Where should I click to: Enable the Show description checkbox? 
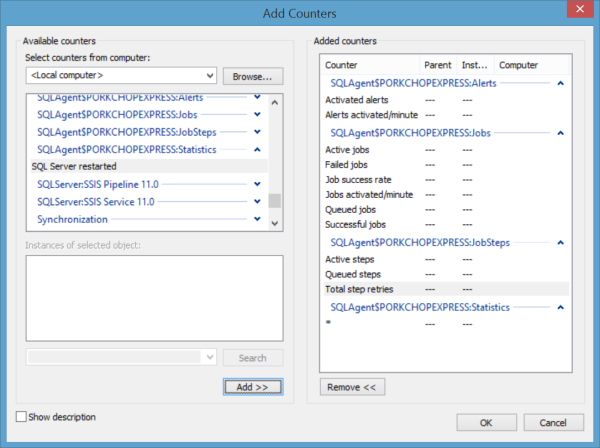tap(21, 417)
